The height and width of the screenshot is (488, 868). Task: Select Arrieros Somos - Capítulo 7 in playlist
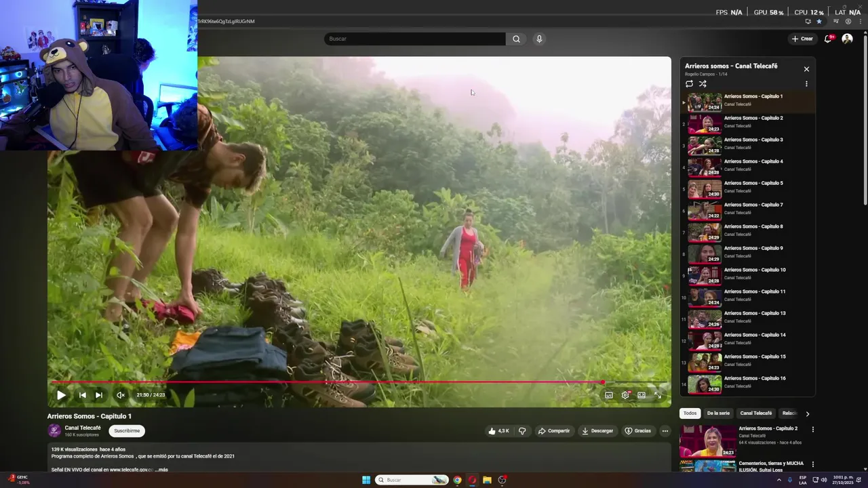click(x=748, y=210)
